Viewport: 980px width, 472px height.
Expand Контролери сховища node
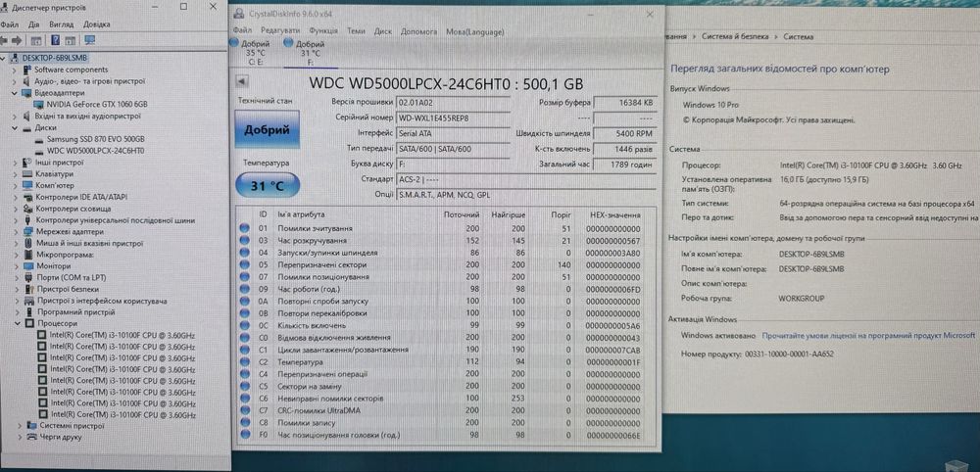pyautogui.click(x=15, y=209)
